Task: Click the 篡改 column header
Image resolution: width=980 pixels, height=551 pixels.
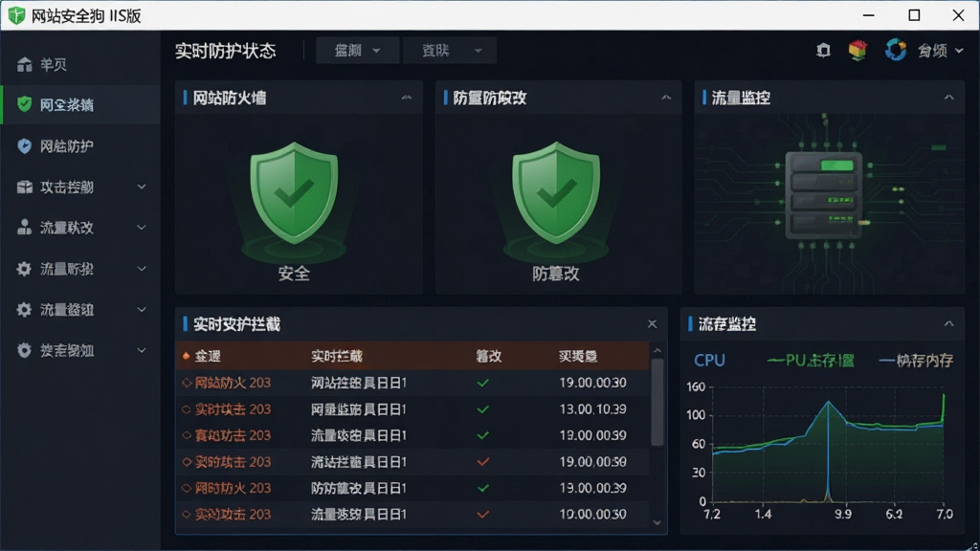Action: tap(489, 356)
